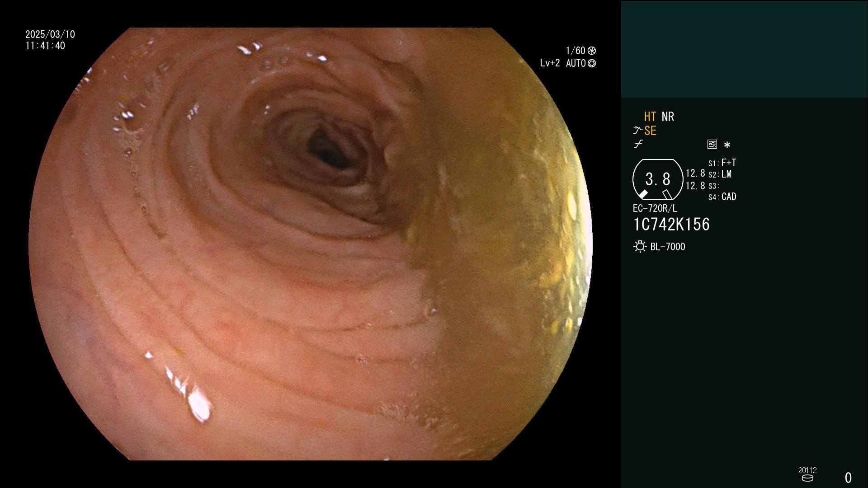Image resolution: width=868 pixels, height=488 pixels.
Task: Click the empty S3 switch label
Action: pyautogui.click(x=713, y=186)
